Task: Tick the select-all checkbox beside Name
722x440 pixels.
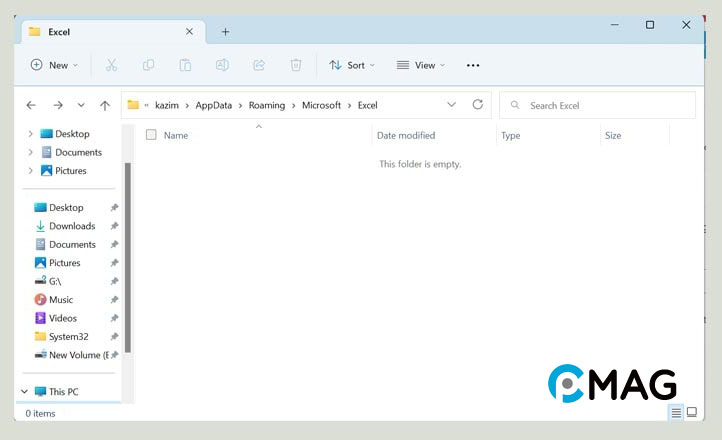Action: pos(151,135)
